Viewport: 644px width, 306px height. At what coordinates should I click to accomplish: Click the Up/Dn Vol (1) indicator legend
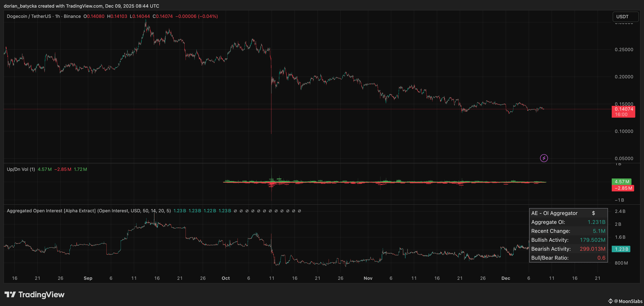pos(21,169)
